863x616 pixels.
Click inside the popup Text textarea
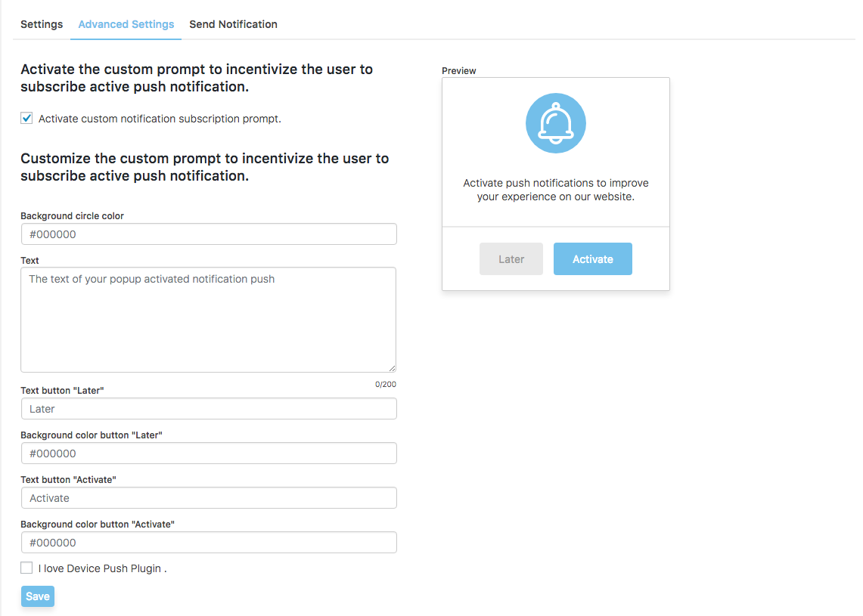[x=209, y=320]
